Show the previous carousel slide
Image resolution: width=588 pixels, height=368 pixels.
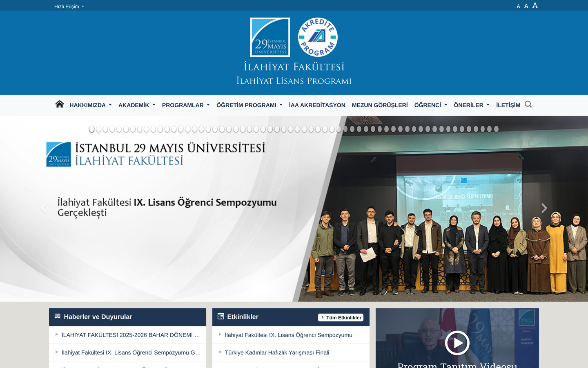point(44,208)
